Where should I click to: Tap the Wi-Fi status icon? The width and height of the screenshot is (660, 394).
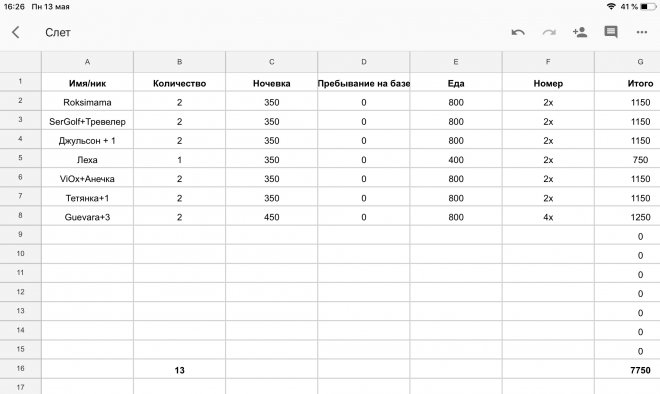coord(611,6)
